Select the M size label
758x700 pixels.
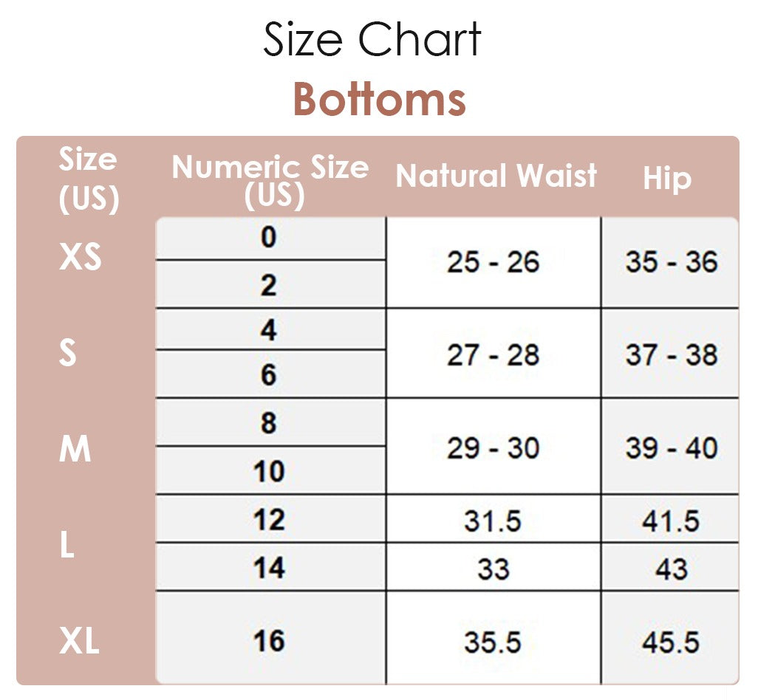(75, 448)
